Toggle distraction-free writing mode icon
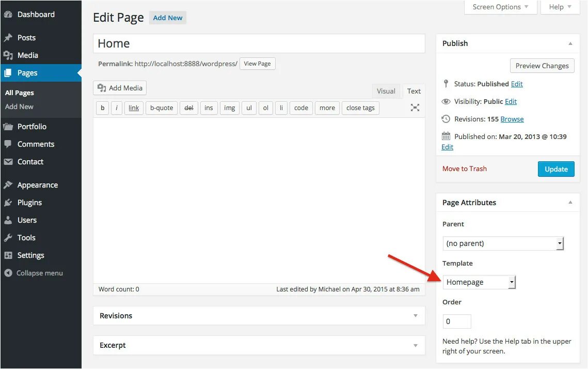The image size is (588, 369). coord(415,107)
